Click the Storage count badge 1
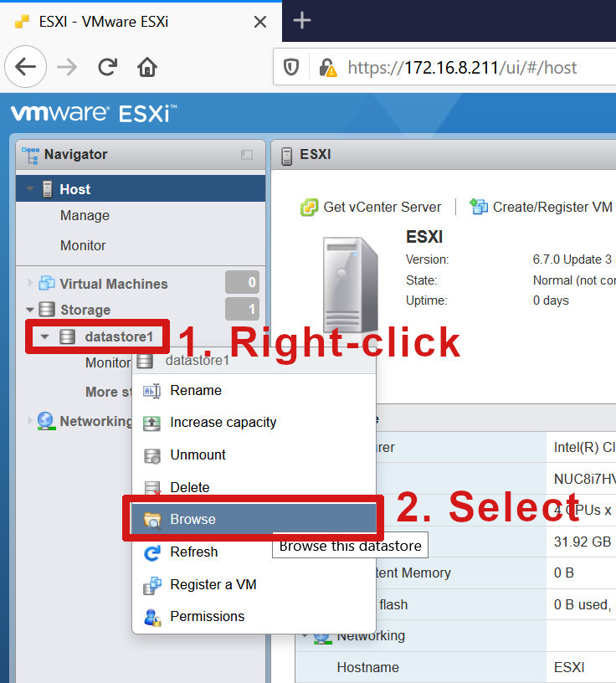 coord(242,309)
